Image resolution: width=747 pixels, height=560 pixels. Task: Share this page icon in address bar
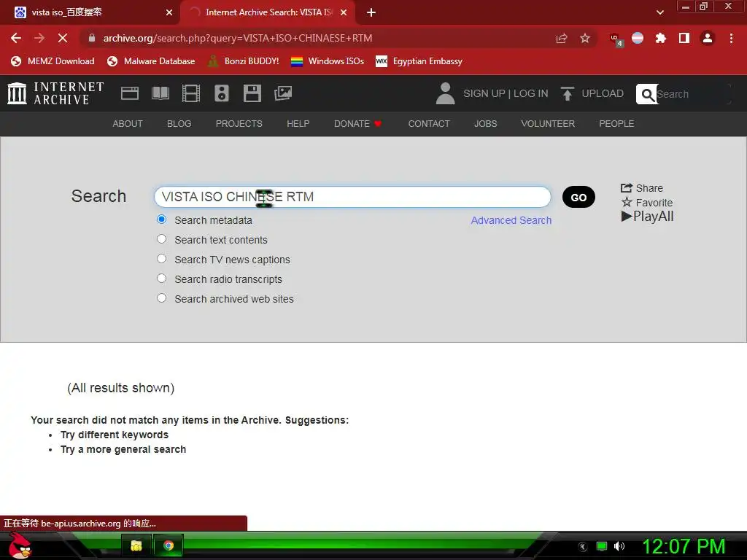coord(562,38)
